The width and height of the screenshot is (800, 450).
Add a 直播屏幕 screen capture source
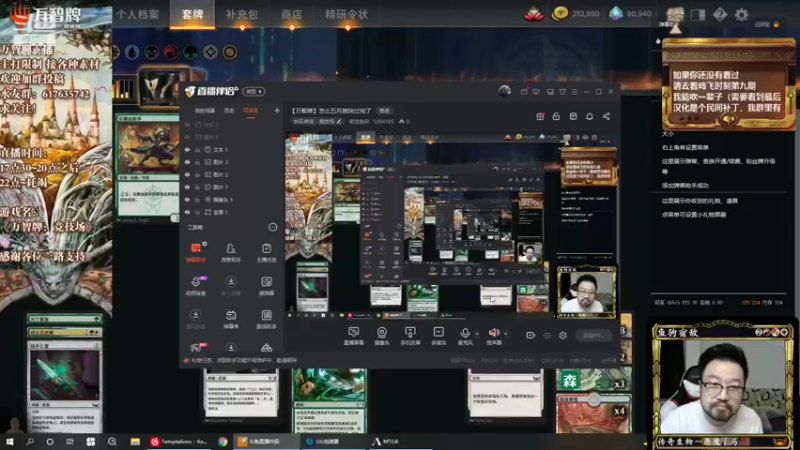pos(353,336)
